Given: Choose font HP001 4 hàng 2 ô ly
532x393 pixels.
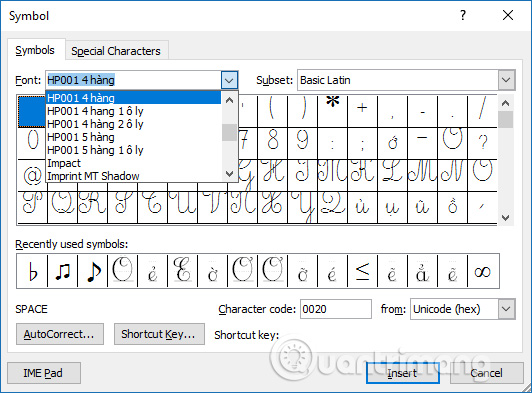Looking at the screenshot, I should [133, 124].
